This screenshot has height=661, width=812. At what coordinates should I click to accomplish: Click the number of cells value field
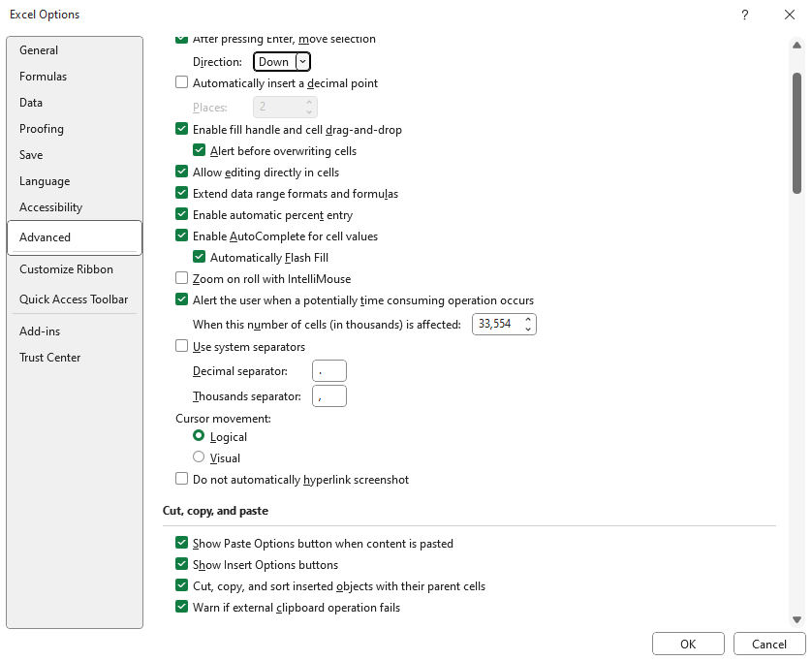(497, 325)
